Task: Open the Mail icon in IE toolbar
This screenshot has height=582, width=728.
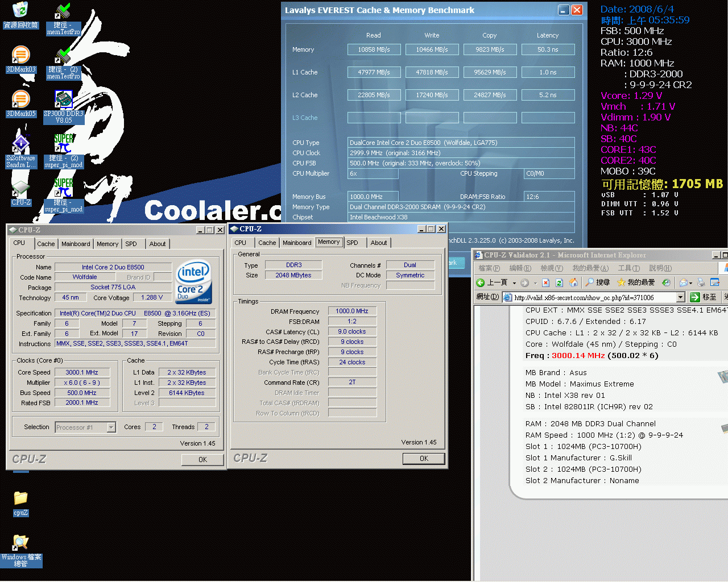Action: [x=683, y=282]
